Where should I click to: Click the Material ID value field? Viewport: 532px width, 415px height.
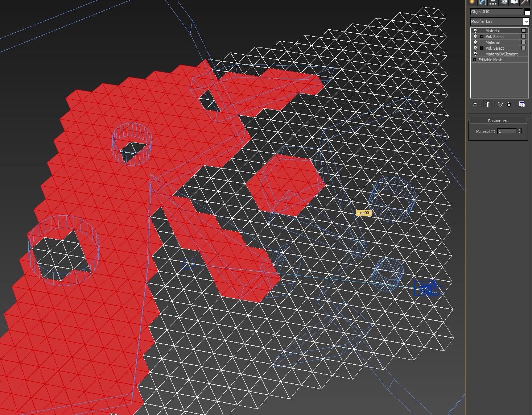click(507, 132)
